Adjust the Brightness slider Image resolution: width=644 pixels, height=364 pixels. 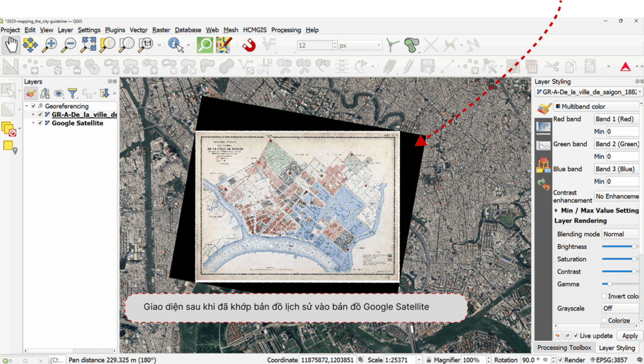(x=620, y=246)
